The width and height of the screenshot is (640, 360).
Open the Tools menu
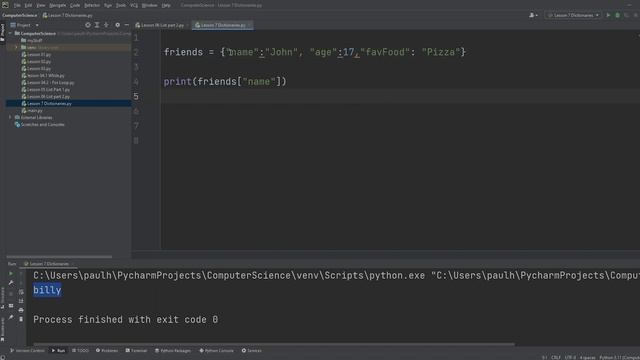click(121, 5)
